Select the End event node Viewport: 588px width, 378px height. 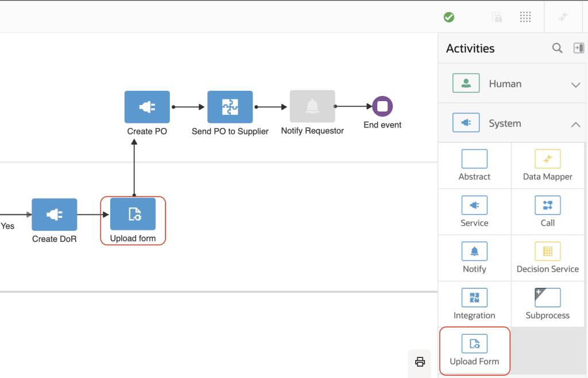pyautogui.click(x=381, y=107)
